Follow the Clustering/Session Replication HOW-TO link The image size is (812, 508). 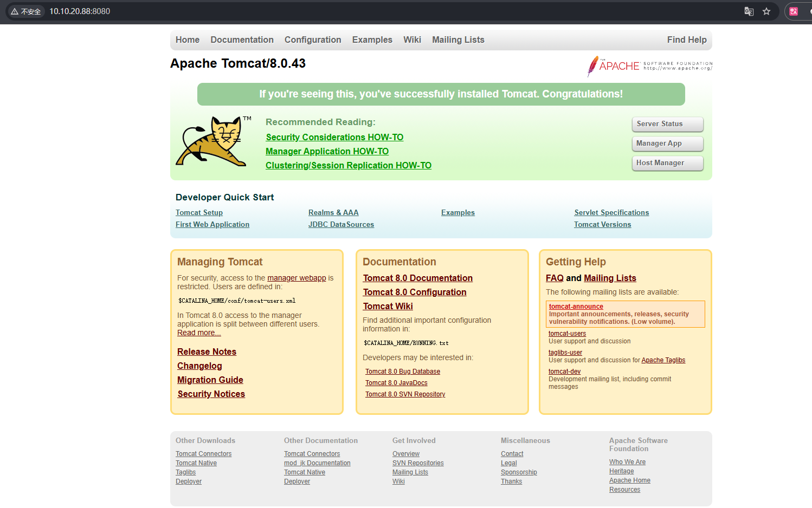[348, 166]
